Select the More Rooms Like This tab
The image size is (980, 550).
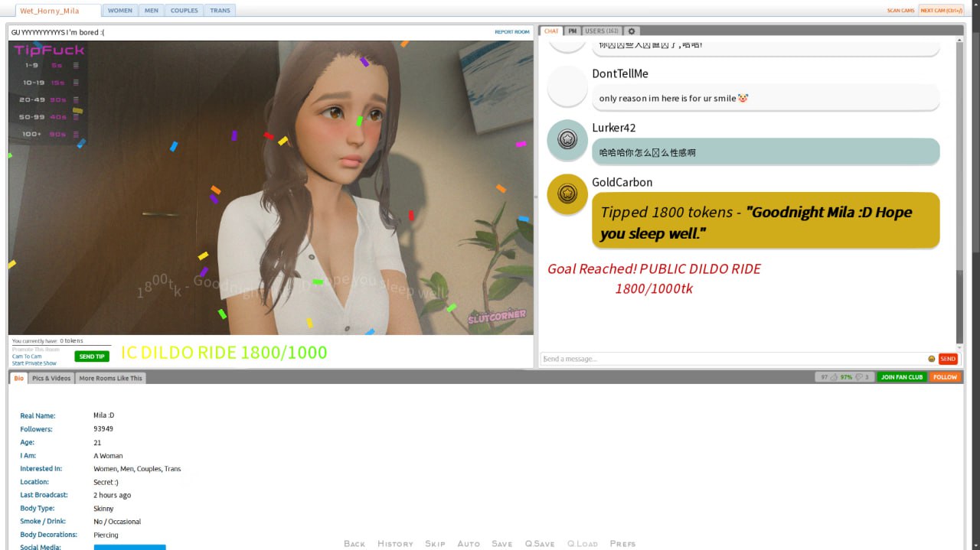tap(110, 378)
